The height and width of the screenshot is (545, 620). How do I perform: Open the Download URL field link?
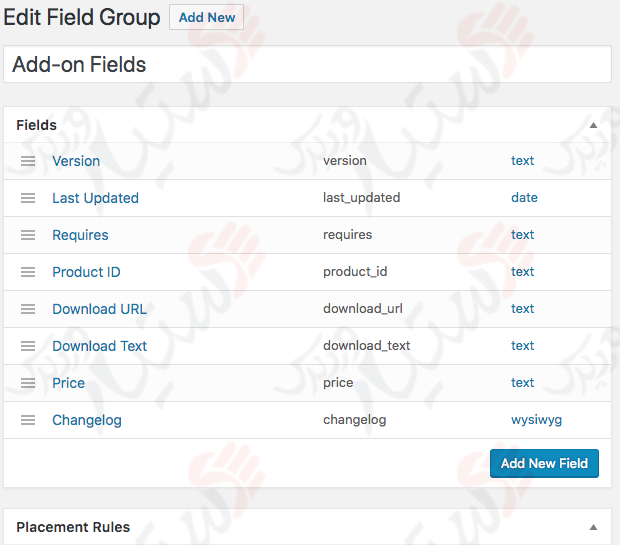tap(99, 309)
